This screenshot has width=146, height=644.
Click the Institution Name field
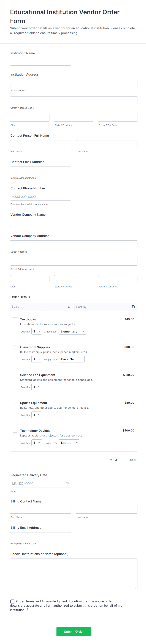click(x=40, y=62)
